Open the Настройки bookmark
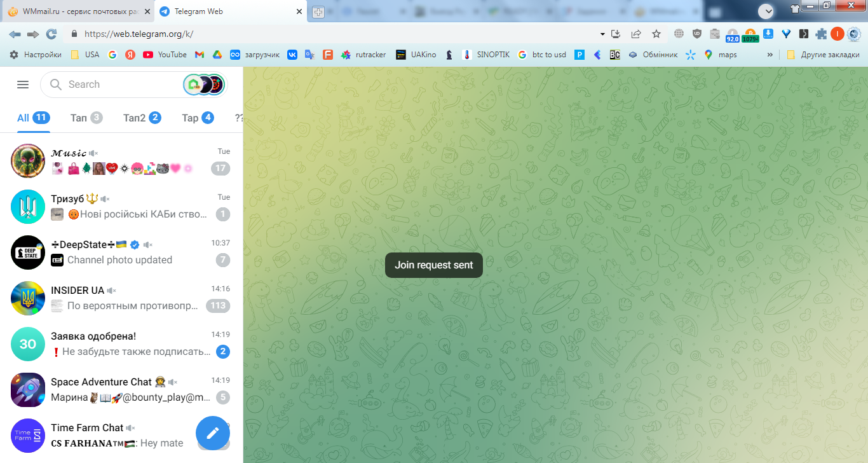 (x=36, y=55)
